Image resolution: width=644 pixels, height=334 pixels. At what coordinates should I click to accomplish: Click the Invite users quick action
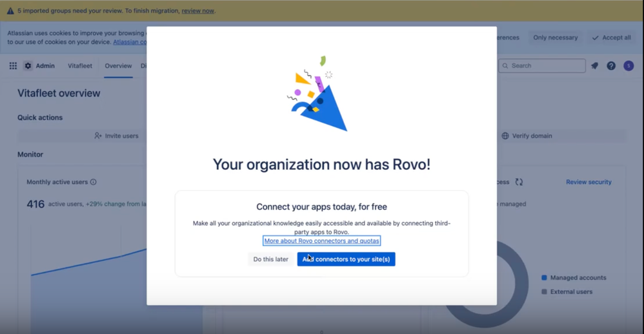[116, 136]
